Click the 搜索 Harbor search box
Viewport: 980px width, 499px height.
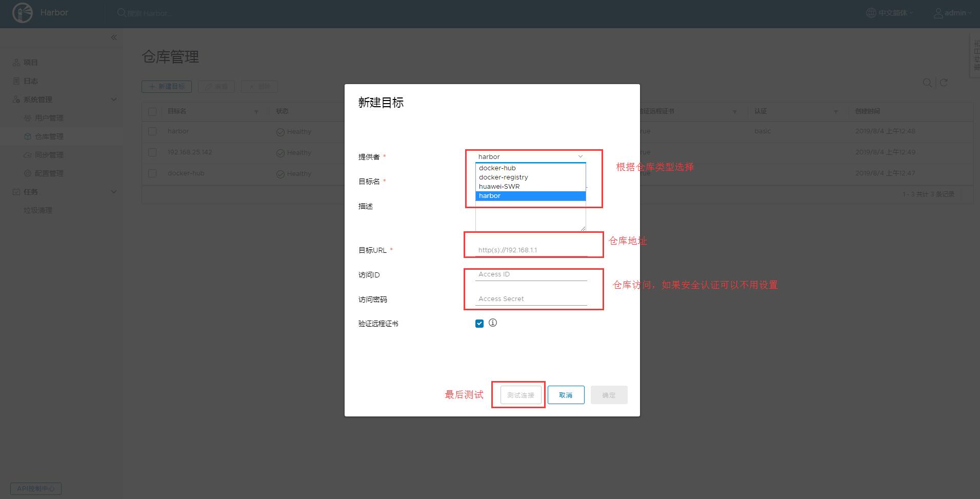pos(150,13)
